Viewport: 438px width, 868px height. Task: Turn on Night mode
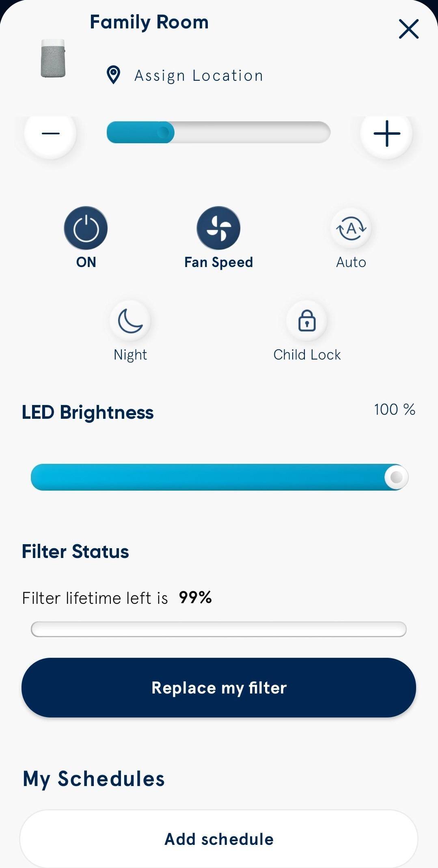pos(130,321)
